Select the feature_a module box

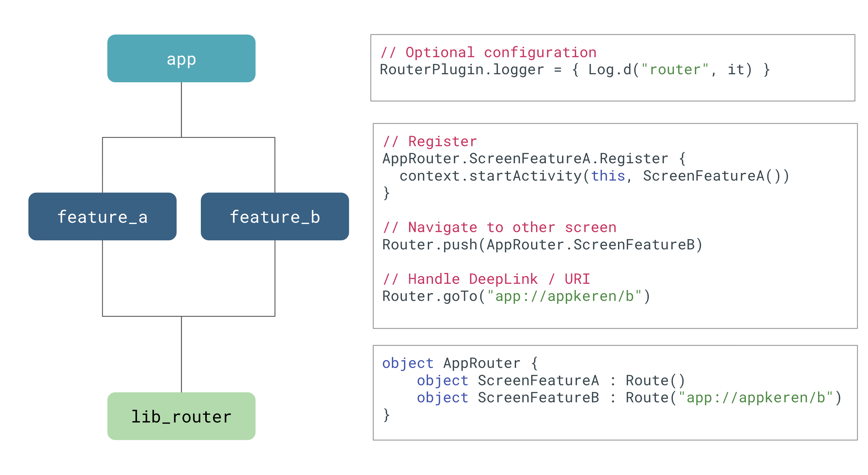click(x=102, y=216)
